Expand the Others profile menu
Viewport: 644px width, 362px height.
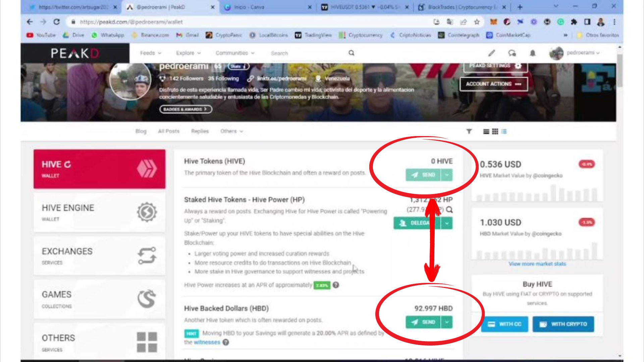[x=231, y=131]
